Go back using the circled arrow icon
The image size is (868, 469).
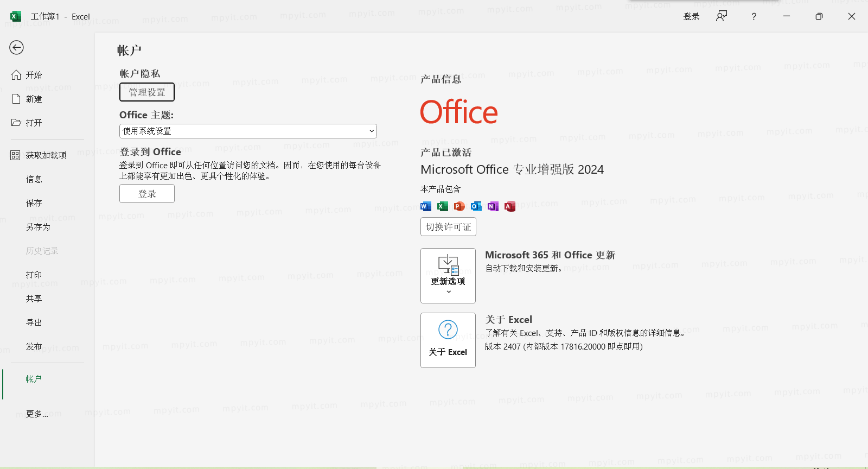(x=16, y=48)
